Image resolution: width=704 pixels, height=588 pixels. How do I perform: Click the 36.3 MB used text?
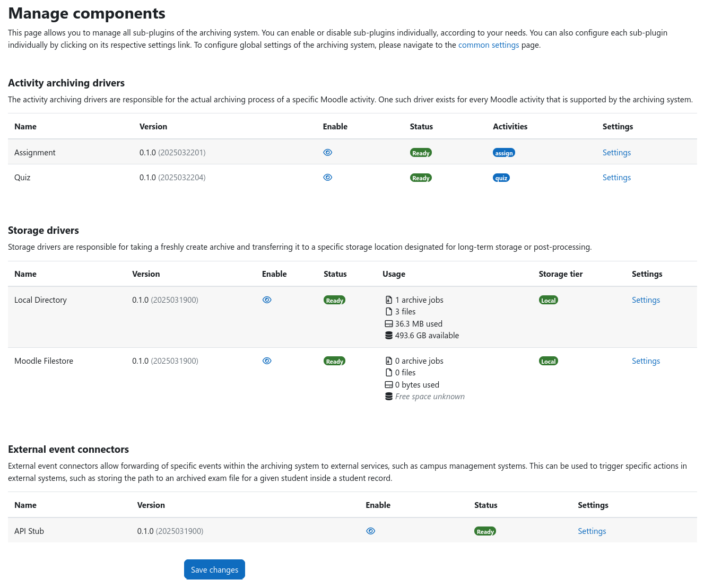point(419,324)
